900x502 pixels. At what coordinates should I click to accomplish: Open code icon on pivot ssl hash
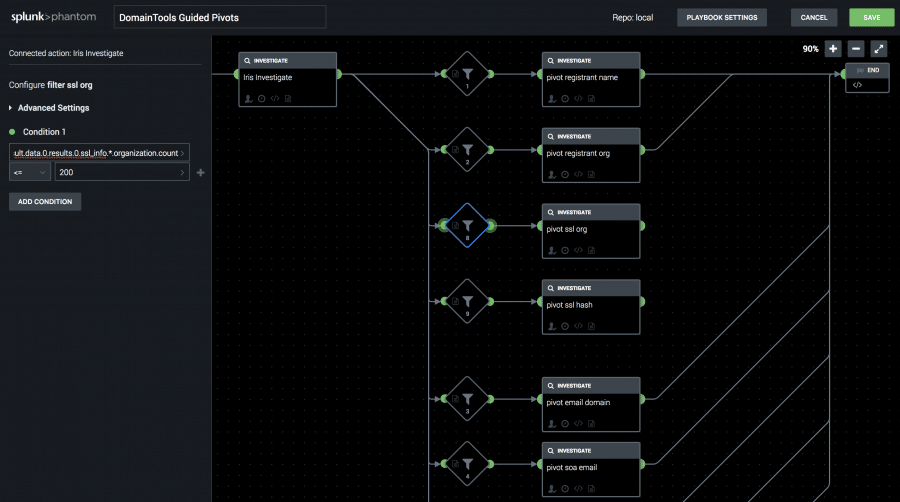click(579, 326)
